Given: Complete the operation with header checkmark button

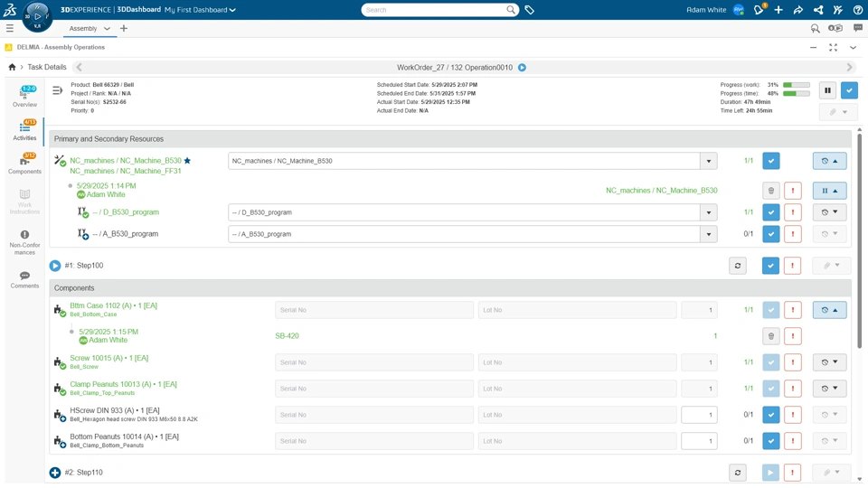Looking at the screenshot, I should 849,90.
